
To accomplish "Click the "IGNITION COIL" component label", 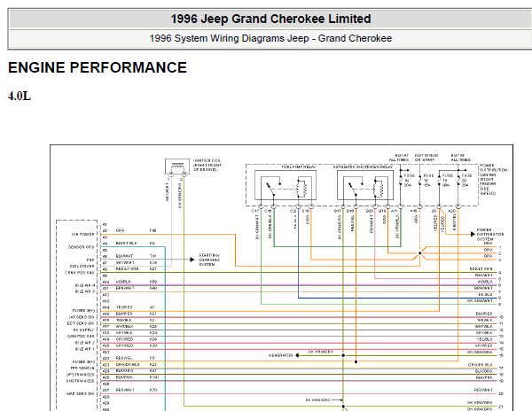I will tap(207, 160).
